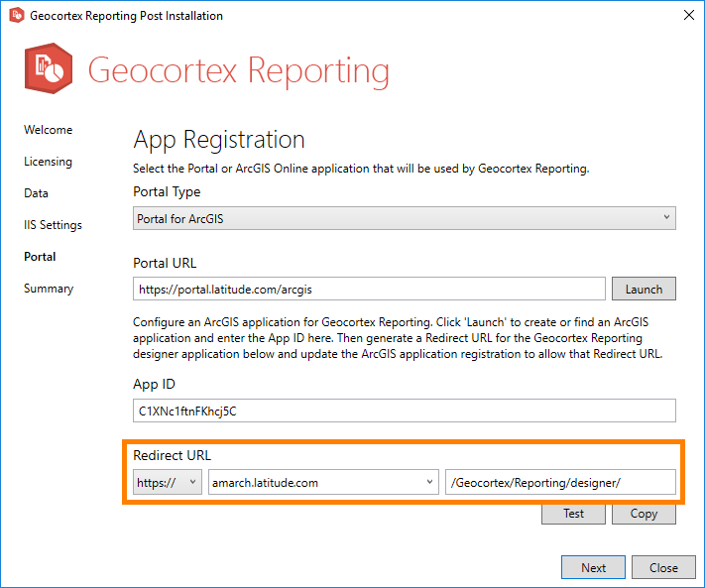This screenshot has width=705, height=588.
Task: Test the Redirect URL
Action: tap(573, 514)
